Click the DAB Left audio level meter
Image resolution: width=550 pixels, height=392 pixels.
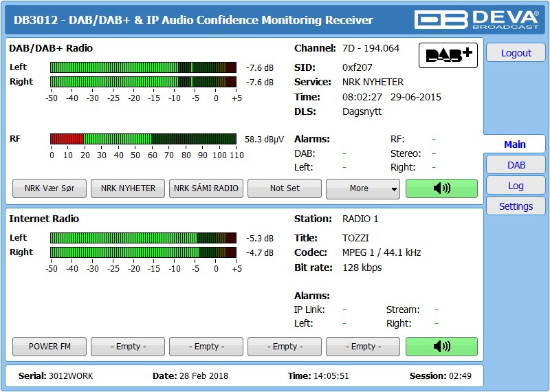[x=143, y=67]
